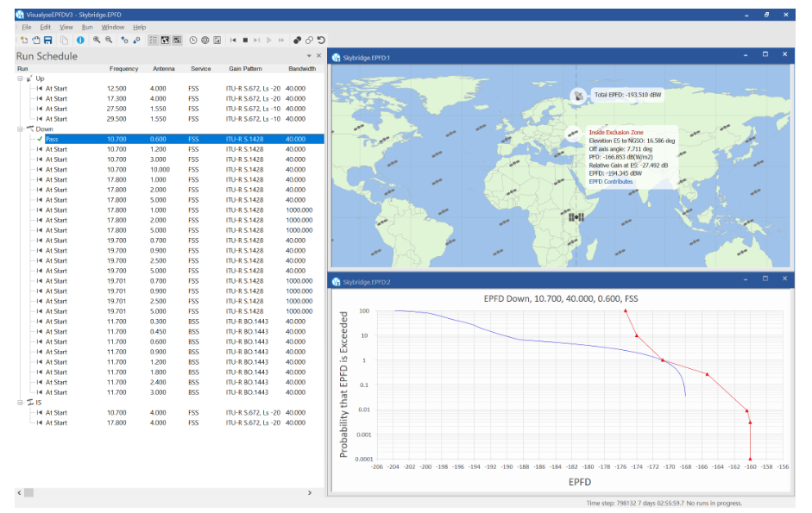Screen dimensions: 812x513
Task: Click the clock icon in the toolbar
Action: pos(193,40)
